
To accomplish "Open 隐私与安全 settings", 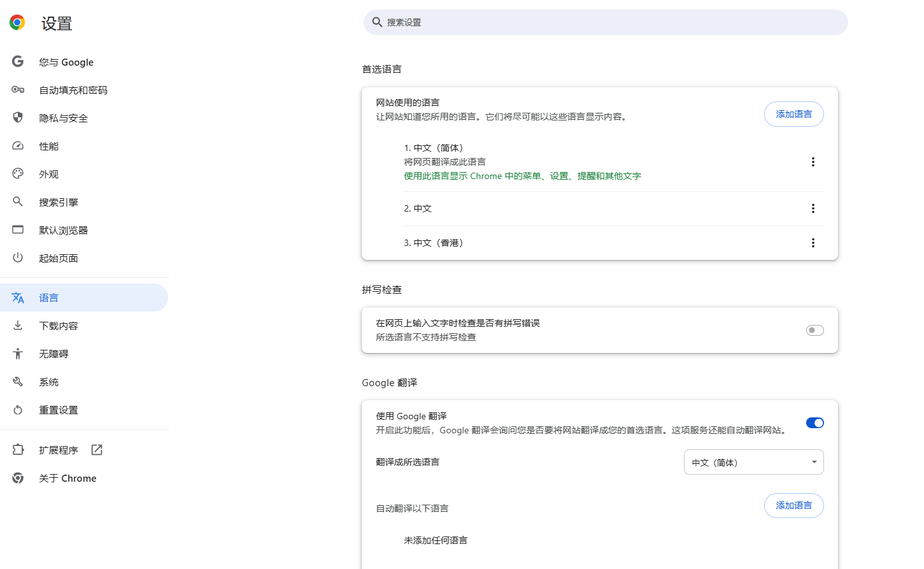I will [84, 118].
